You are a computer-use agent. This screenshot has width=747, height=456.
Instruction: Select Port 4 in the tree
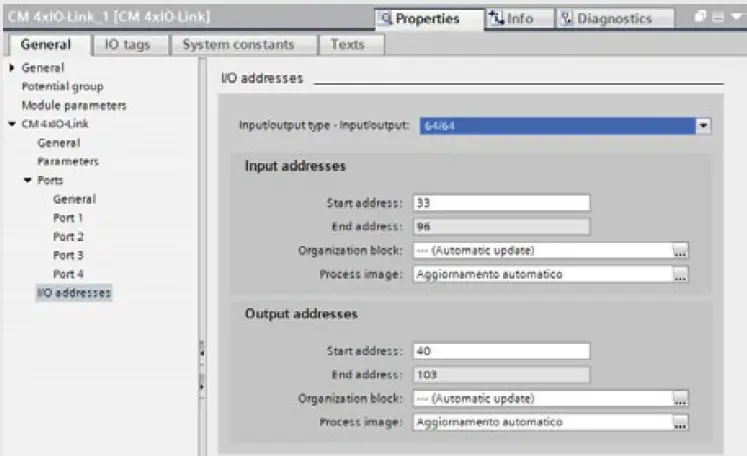point(68,274)
